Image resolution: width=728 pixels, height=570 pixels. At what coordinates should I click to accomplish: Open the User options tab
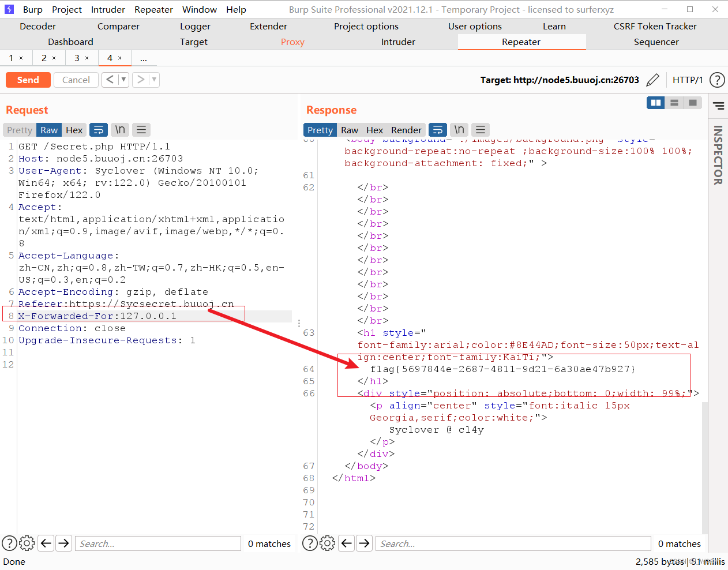475,26
